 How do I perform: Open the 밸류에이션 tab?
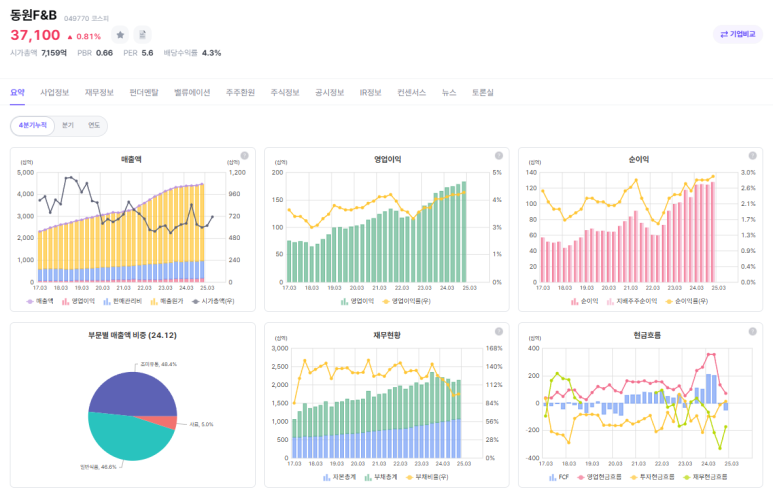tap(192, 93)
